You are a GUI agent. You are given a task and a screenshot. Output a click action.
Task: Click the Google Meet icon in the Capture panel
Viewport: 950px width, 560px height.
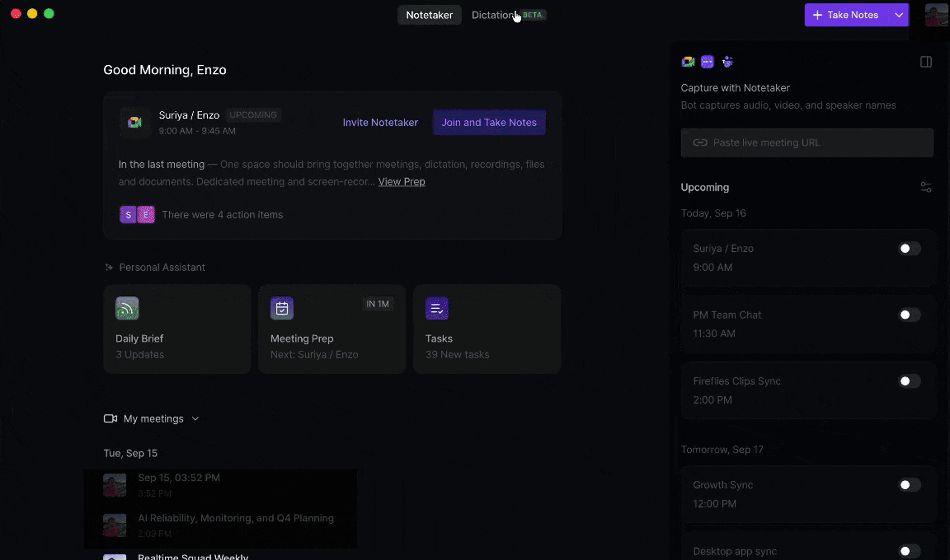[x=688, y=62]
